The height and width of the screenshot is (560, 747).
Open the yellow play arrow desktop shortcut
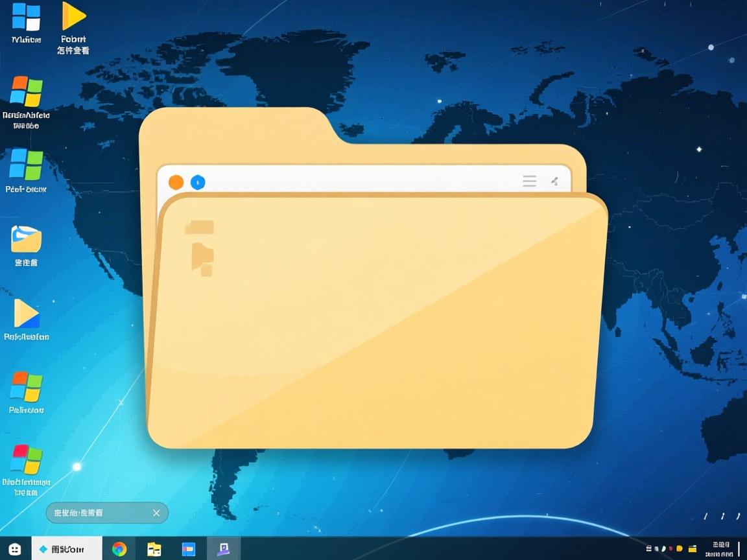tap(73, 17)
